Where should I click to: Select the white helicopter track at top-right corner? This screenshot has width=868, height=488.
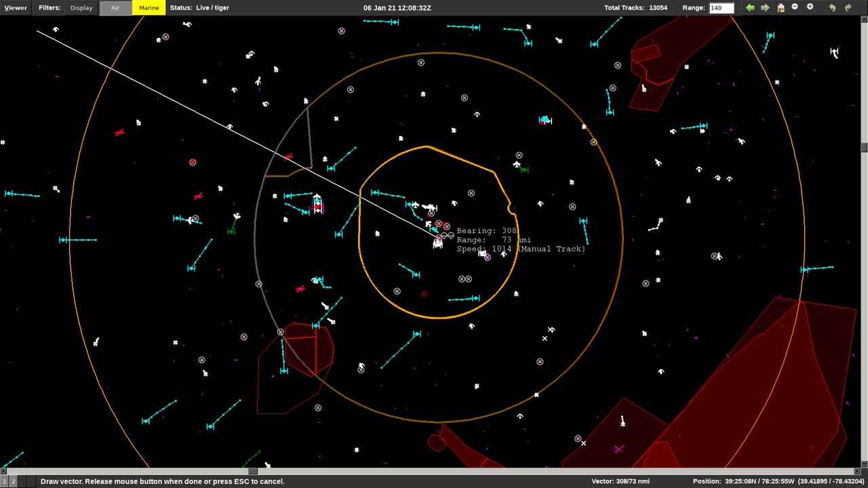(834, 52)
